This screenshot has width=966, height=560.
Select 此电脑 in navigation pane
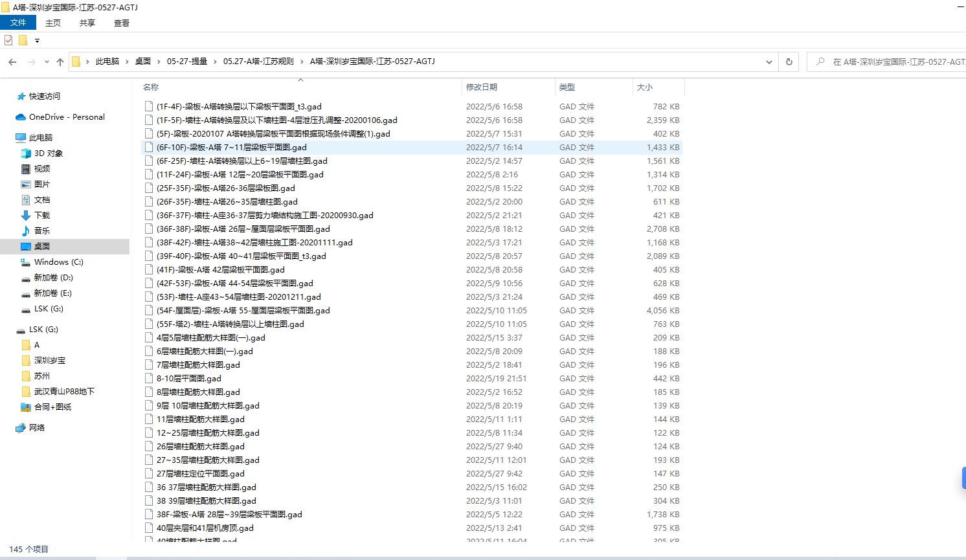(41, 137)
